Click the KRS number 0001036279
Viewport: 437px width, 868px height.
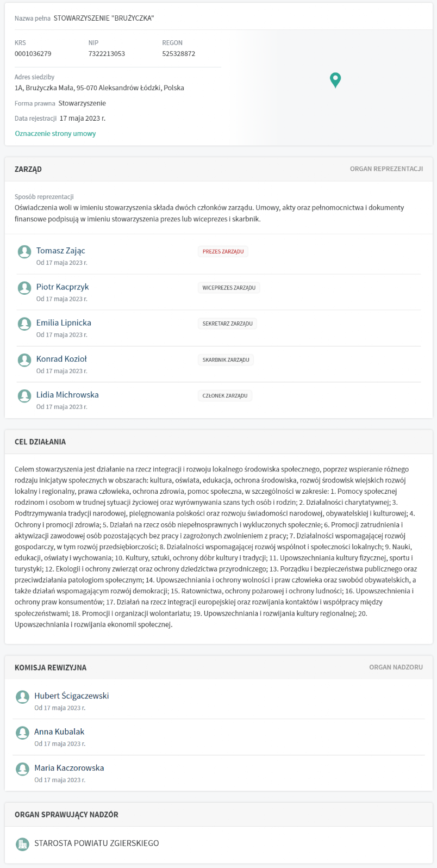33,54
